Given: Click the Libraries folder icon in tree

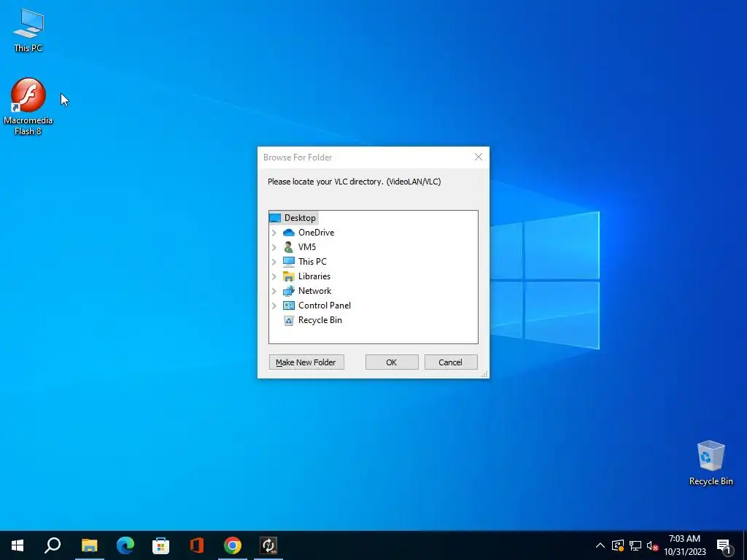Looking at the screenshot, I should tap(289, 276).
